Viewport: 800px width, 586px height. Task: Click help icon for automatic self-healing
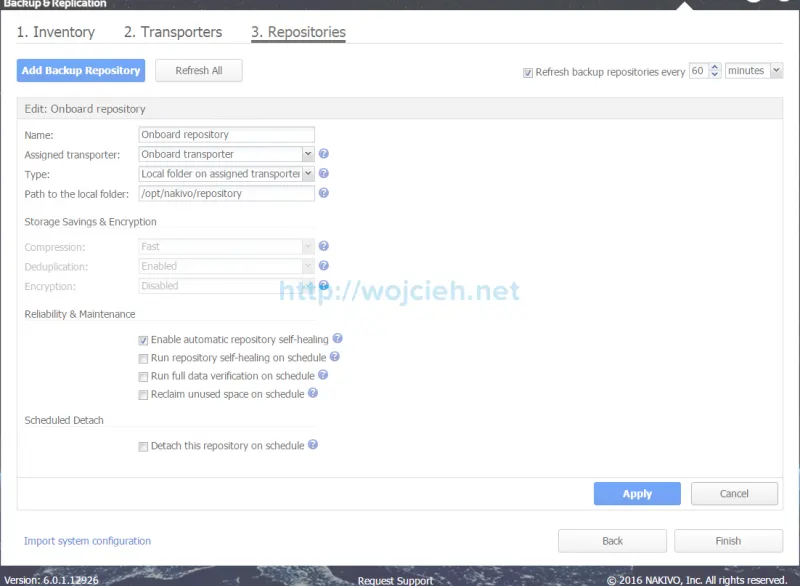coord(338,340)
